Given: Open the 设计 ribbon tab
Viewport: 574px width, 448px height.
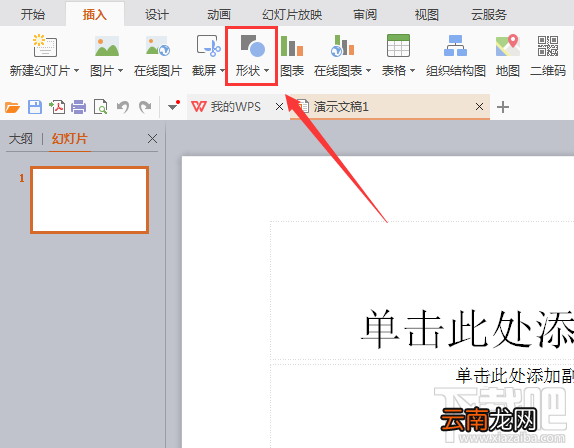Looking at the screenshot, I should click(157, 15).
